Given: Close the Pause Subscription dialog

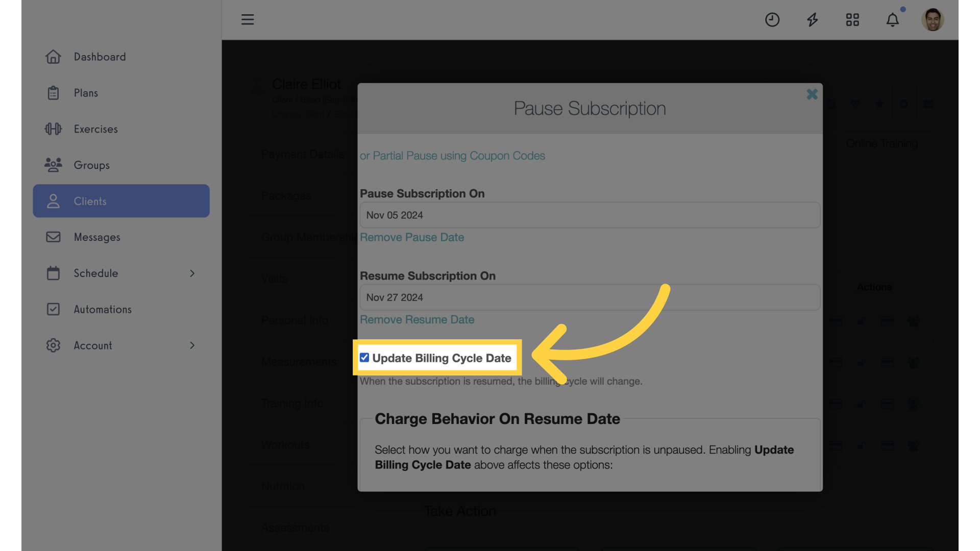Looking at the screenshot, I should [812, 94].
